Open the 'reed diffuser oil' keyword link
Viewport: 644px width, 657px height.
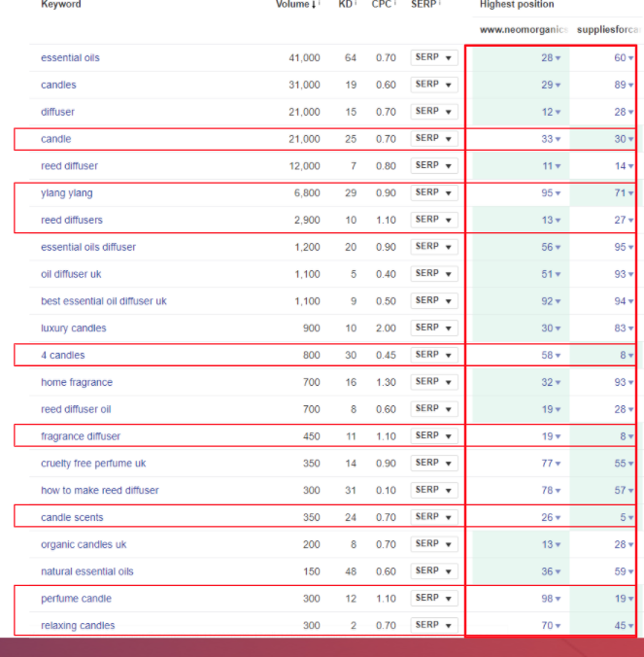[x=76, y=409]
